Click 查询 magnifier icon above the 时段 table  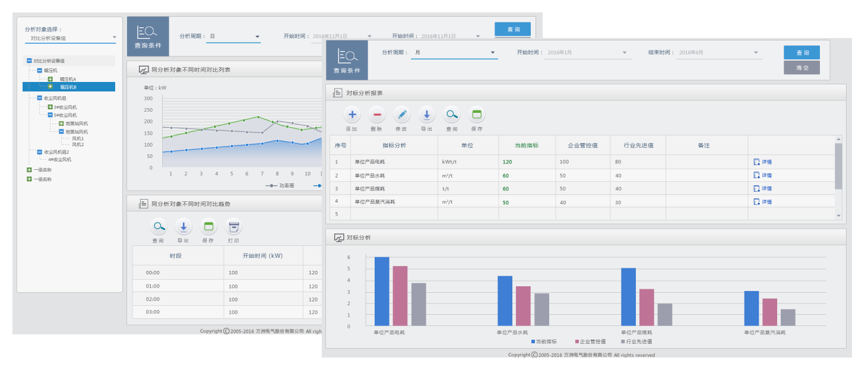tap(159, 227)
